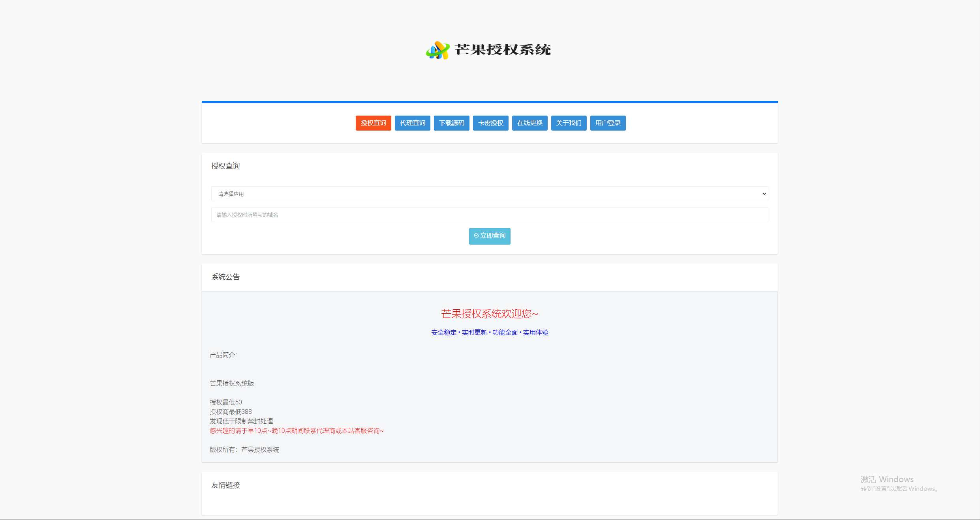Screen dimensions: 980x520
Task: Click the 授权查询 navigation button
Action: (374, 122)
